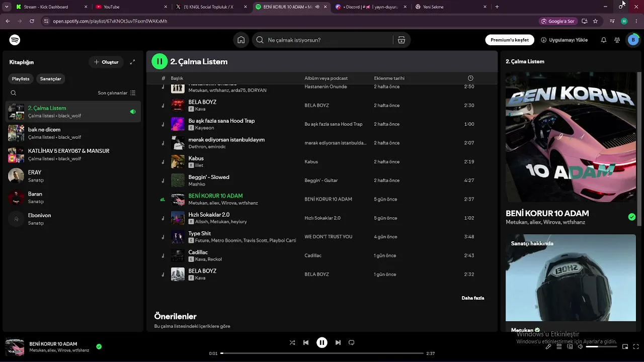Skip to the next track

pyautogui.click(x=338, y=342)
